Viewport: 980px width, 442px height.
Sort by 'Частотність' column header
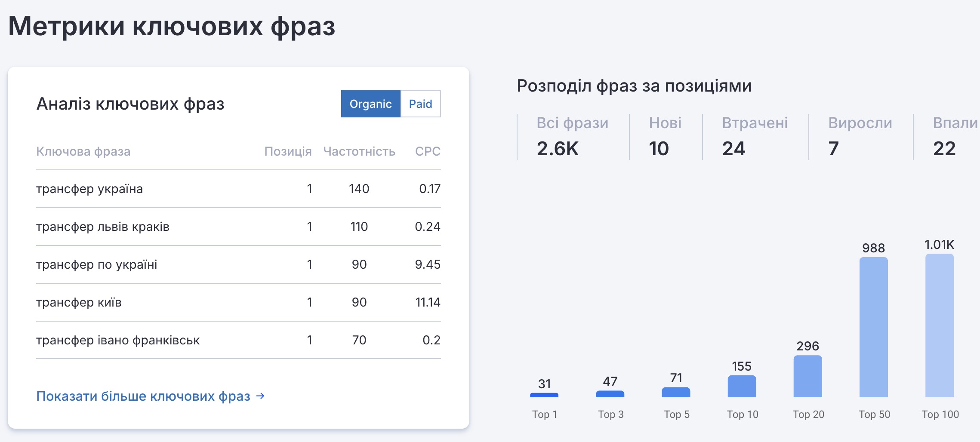(359, 151)
